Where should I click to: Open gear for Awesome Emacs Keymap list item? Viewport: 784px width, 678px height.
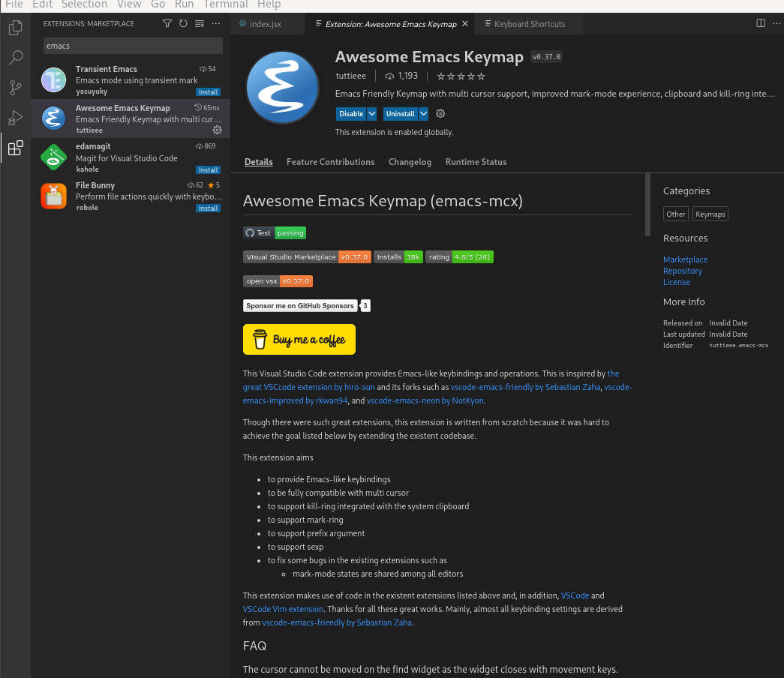coord(217,130)
